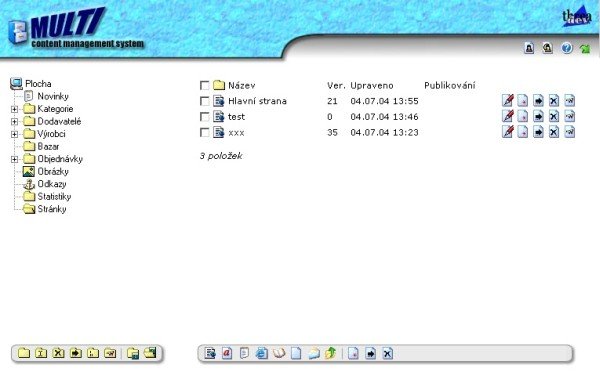Click the copy document icon in xxx row
Screen dimensions: 600x379
tap(523, 132)
